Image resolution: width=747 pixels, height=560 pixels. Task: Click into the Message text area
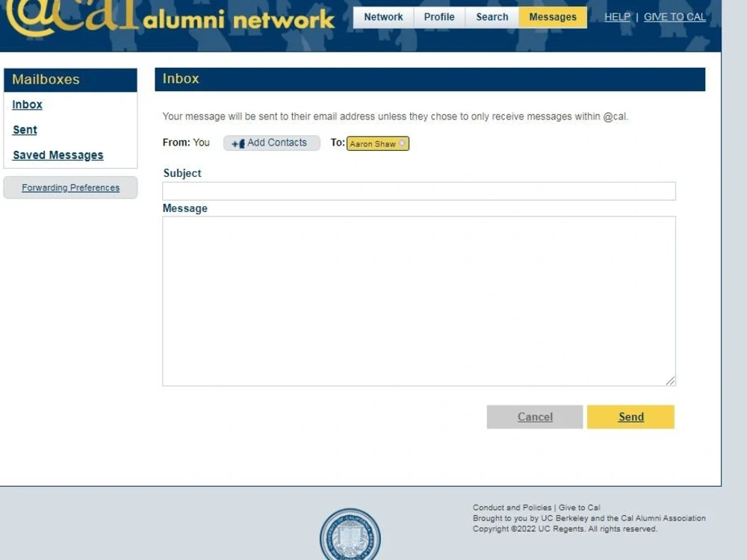click(419, 301)
